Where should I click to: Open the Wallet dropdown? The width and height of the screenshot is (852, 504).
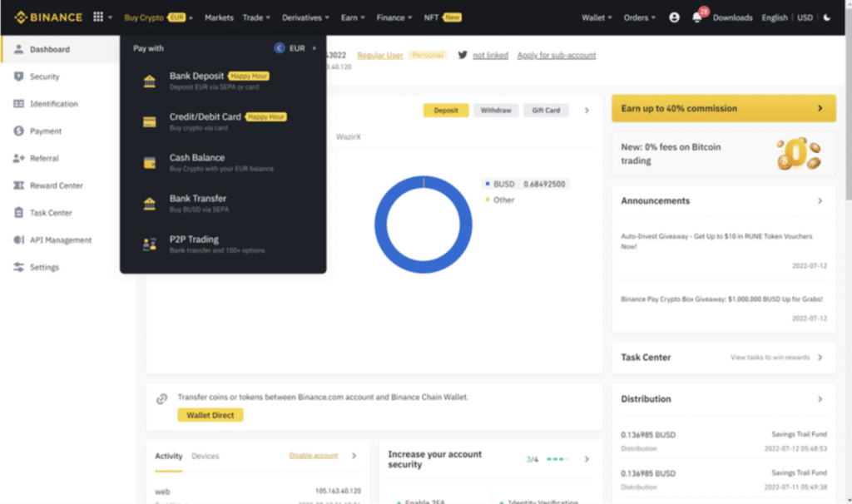[597, 17]
